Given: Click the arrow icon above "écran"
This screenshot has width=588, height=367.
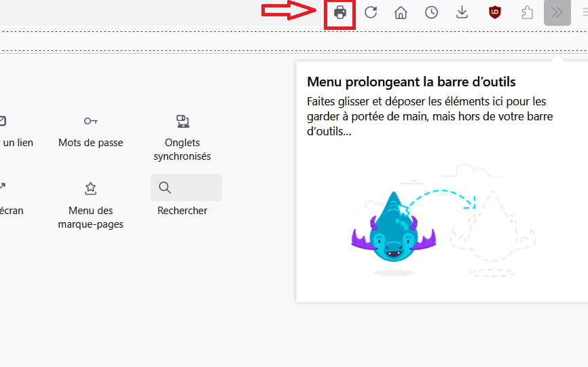Looking at the screenshot, I should (x=2, y=187).
